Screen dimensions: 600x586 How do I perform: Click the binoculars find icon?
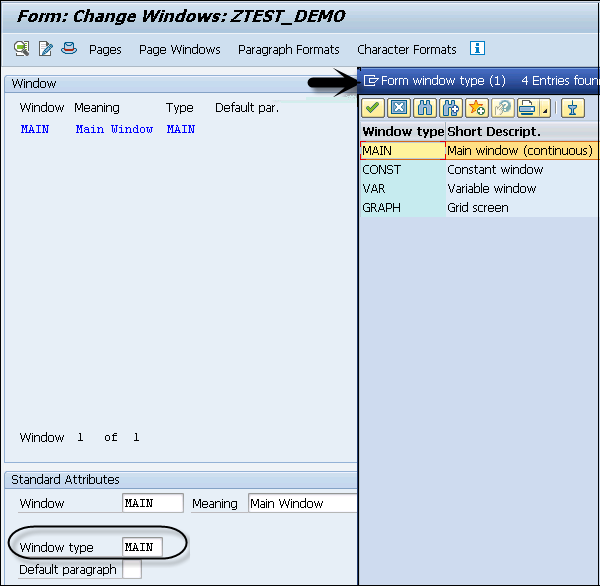[424, 108]
